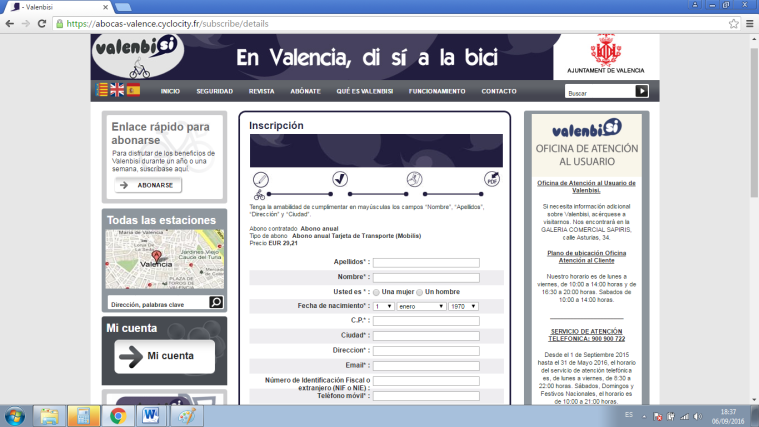Open 'Plano de ubicación Oficina Atención al Cliente' link
This screenshot has width=759, height=427.
pyautogui.click(x=587, y=257)
